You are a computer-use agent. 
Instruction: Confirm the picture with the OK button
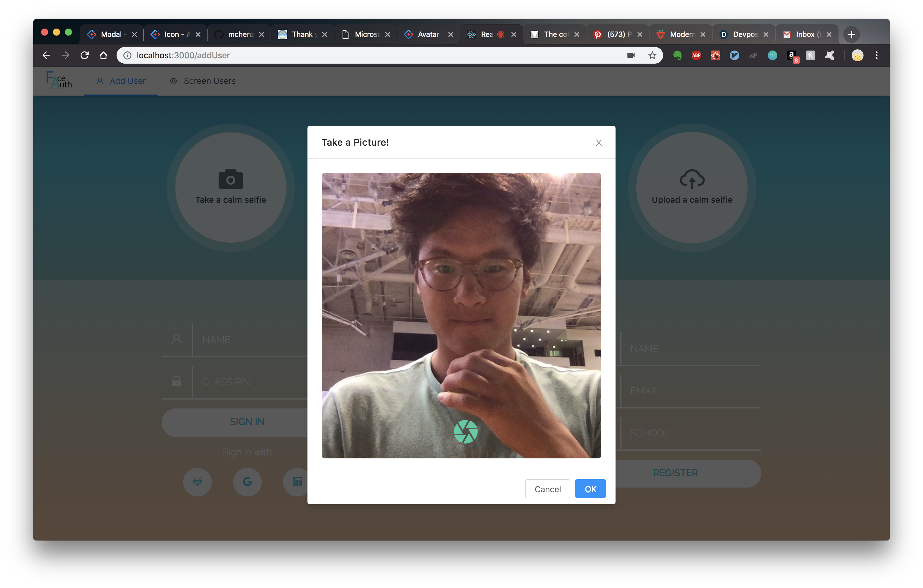click(590, 489)
